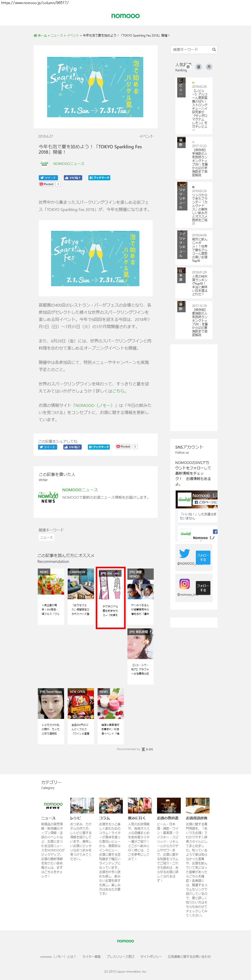Open footer link サイトポリシー
This screenshot has height=980, width=251.
tap(151, 956)
